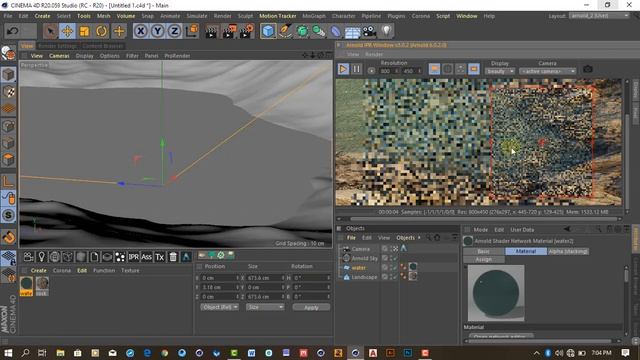Open the Objects menu in Object Manager
The width and height of the screenshot is (640, 360).
click(x=405, y=238)
